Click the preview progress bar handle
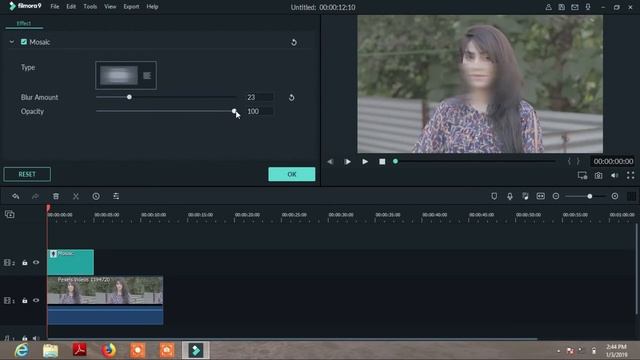Viewport: 640px width, 360px height. click(395, 162)
